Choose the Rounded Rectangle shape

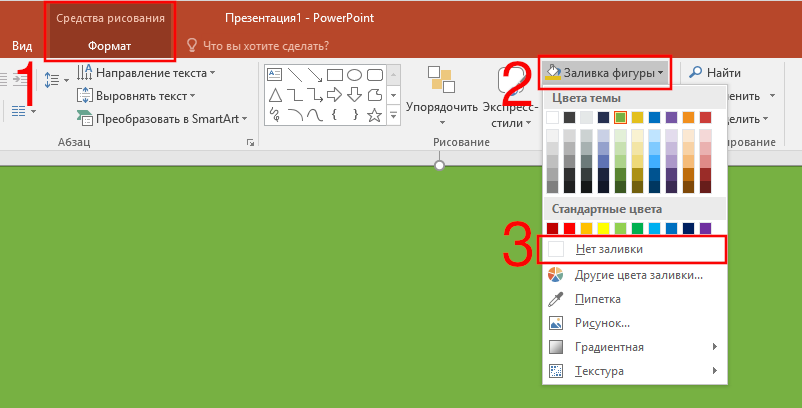pyautogui.click(x=375, y=75)
